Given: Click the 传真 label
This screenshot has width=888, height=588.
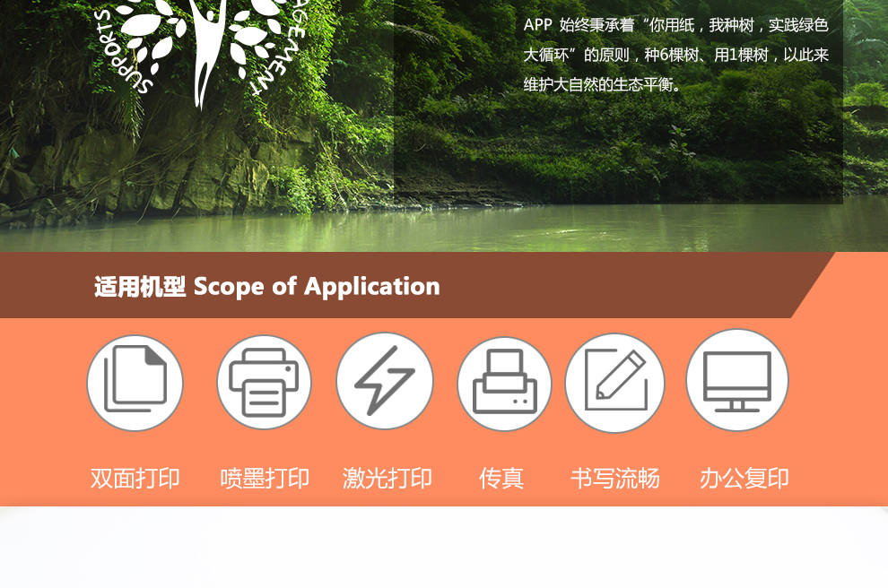Looking at the screenshot, I should pyautogui.click(x=501, y=479).
